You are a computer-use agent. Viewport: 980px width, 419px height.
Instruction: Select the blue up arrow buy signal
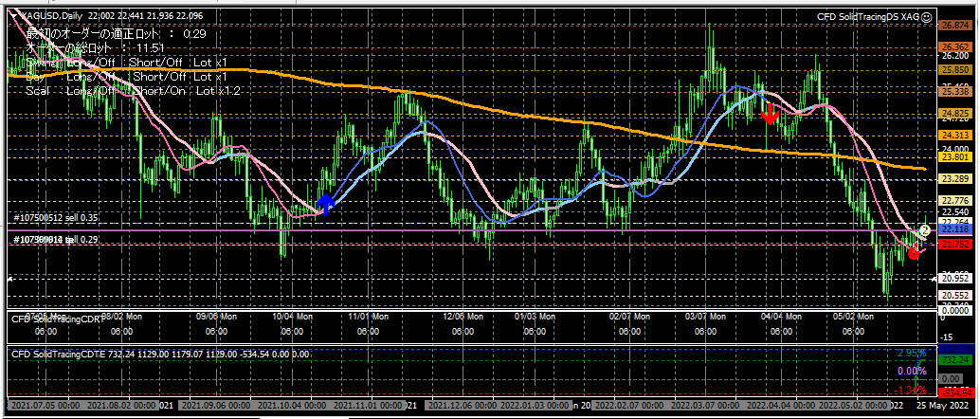326,205
